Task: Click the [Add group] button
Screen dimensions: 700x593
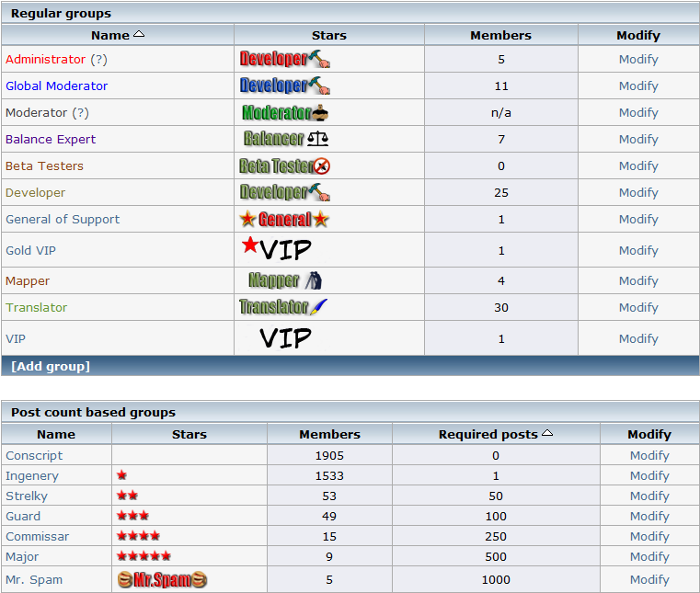Action: pos(51,366)
